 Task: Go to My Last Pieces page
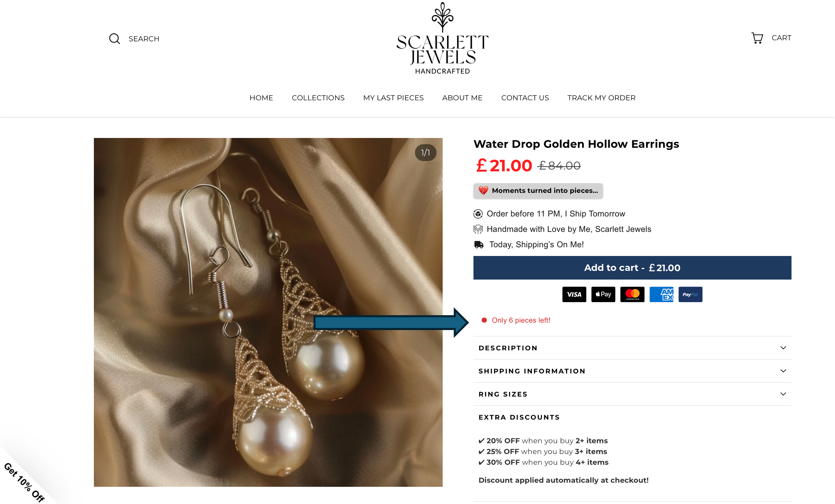394,98
